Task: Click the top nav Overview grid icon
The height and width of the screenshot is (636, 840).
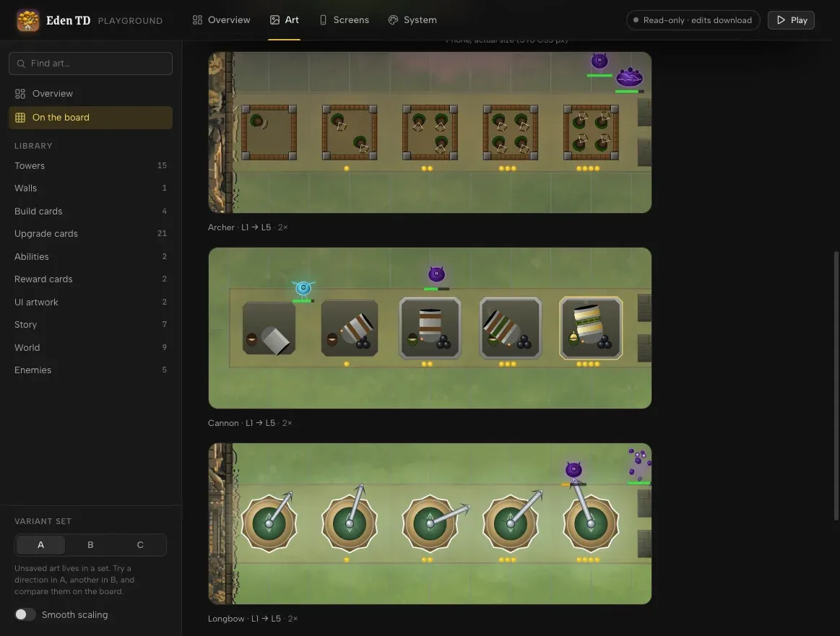Action: click(x=197, y=19)
